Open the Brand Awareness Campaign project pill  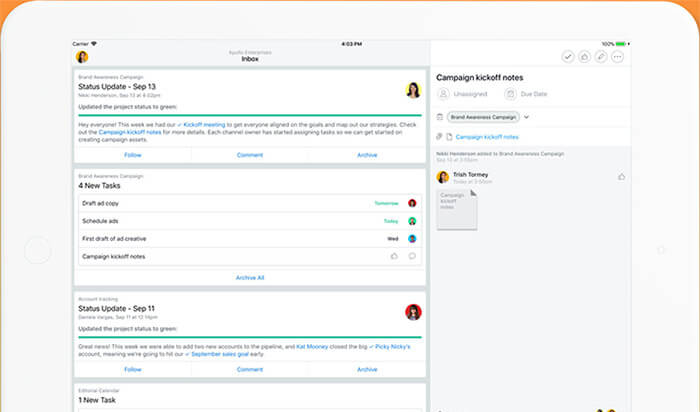pos(483,117)
